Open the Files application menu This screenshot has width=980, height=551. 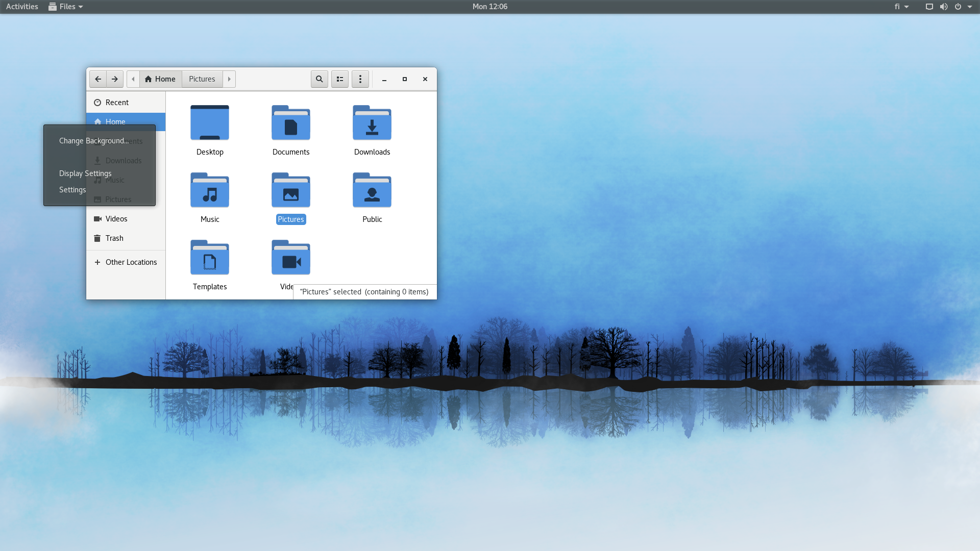[66, 7]
